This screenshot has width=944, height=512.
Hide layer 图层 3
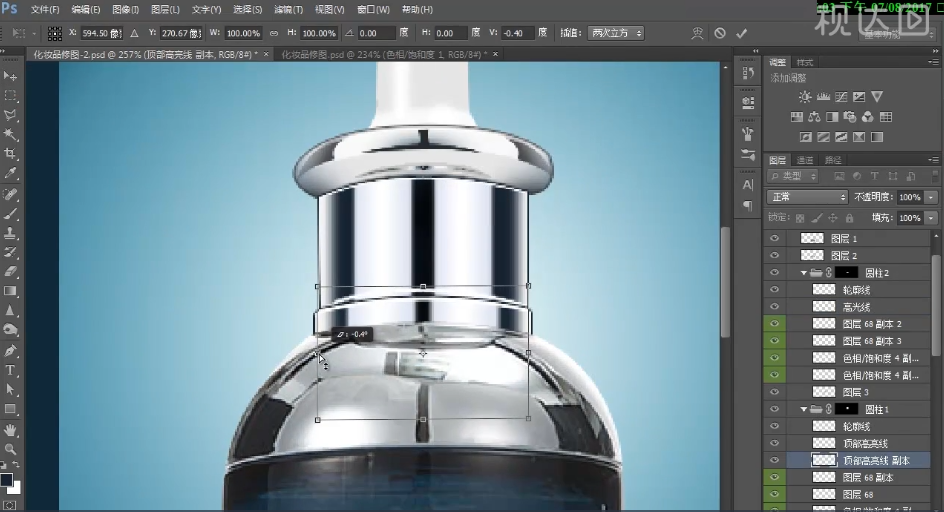point(774,392)
